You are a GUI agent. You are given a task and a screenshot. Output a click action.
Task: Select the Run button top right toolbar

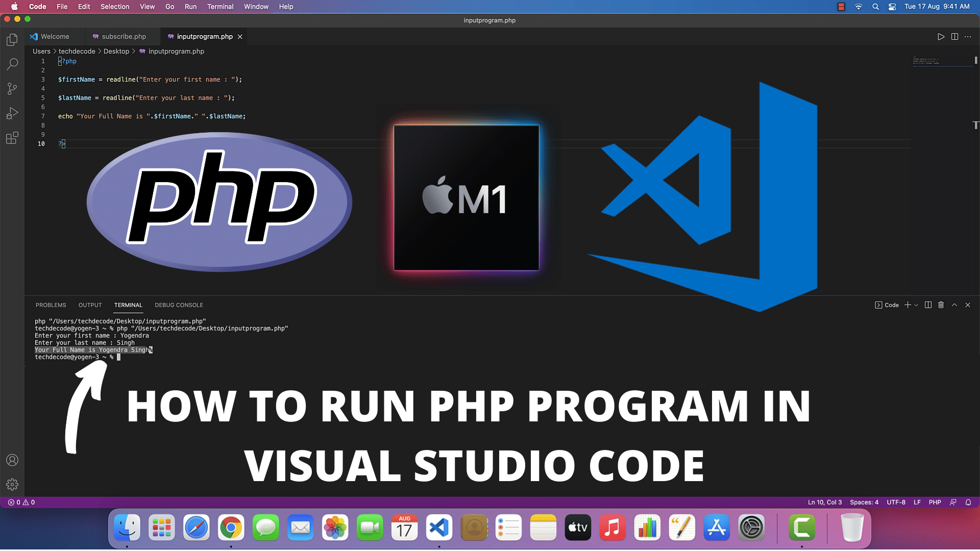[941, 36]
